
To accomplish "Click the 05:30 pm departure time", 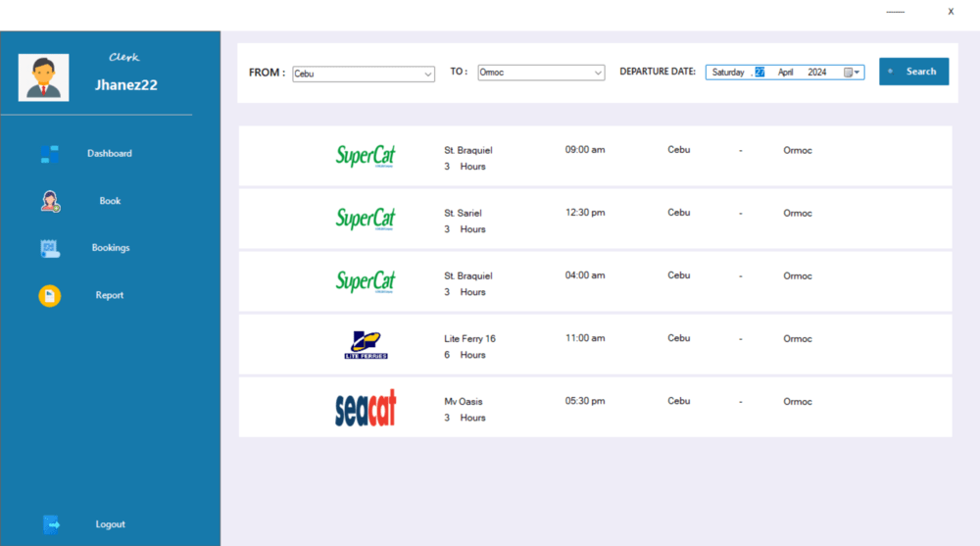I will tap(585, 401).
